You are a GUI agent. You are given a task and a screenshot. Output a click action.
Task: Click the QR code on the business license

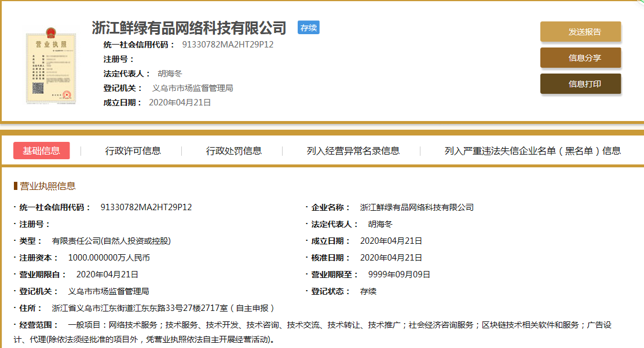click(38, 89)
